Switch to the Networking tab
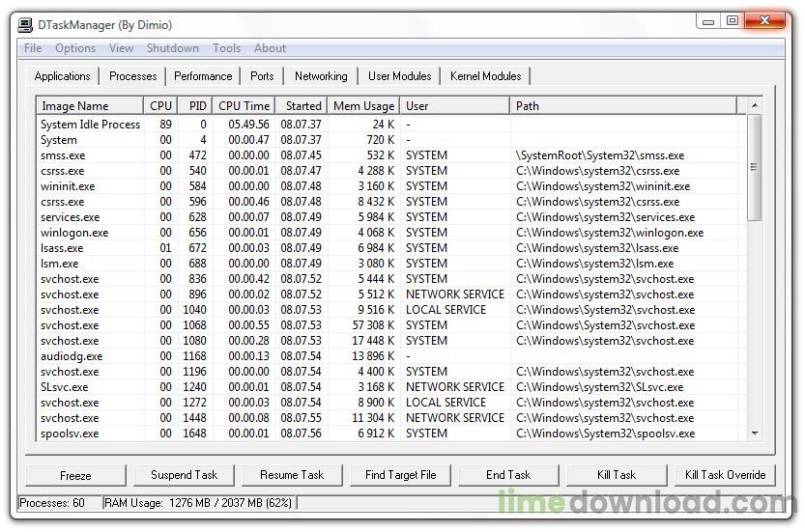This screenshot has width=805, height=532. coord(321,76)
